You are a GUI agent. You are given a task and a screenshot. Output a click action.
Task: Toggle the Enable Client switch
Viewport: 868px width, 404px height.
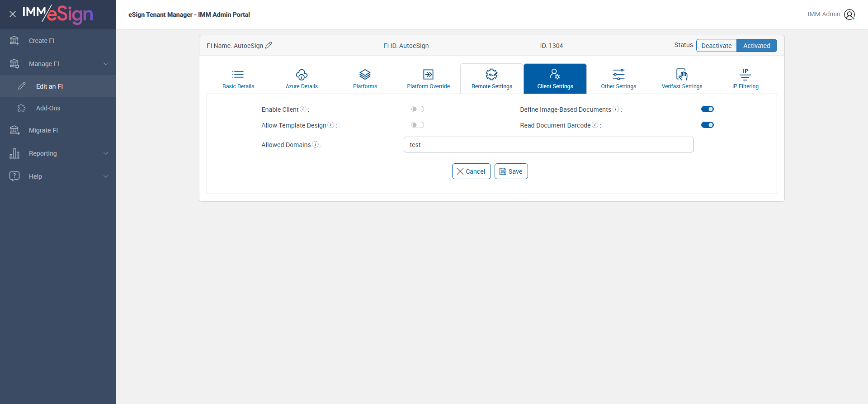(418, 109)
